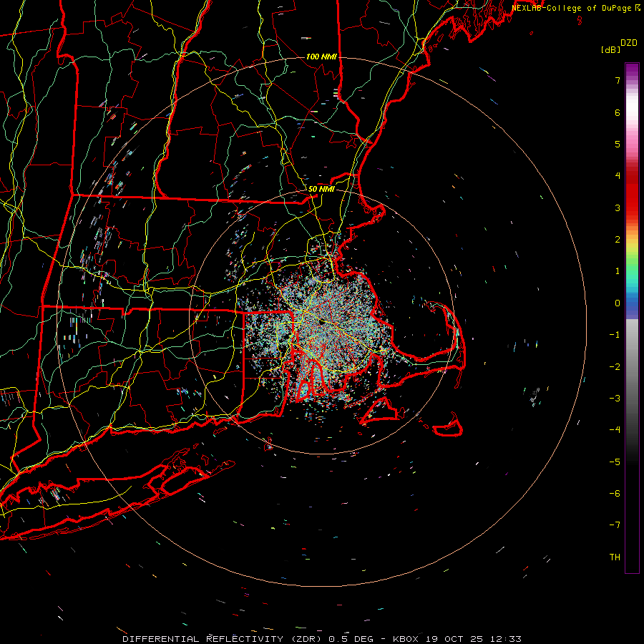Click the -4 value on the color scale
Image resolution: width=644 pixels, height=644 pixels.
pyautogui.click(x=615, y=430)
